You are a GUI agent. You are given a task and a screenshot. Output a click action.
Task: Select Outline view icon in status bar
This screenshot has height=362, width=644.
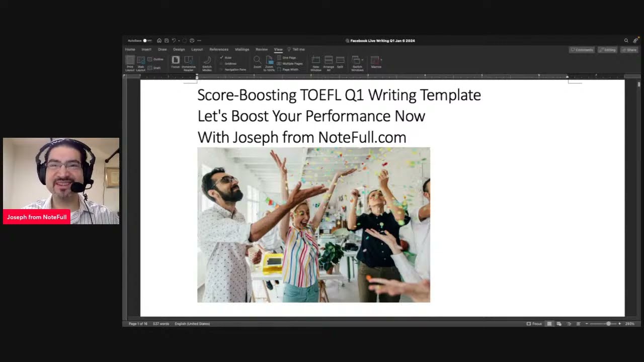click(x=569, y=324)
